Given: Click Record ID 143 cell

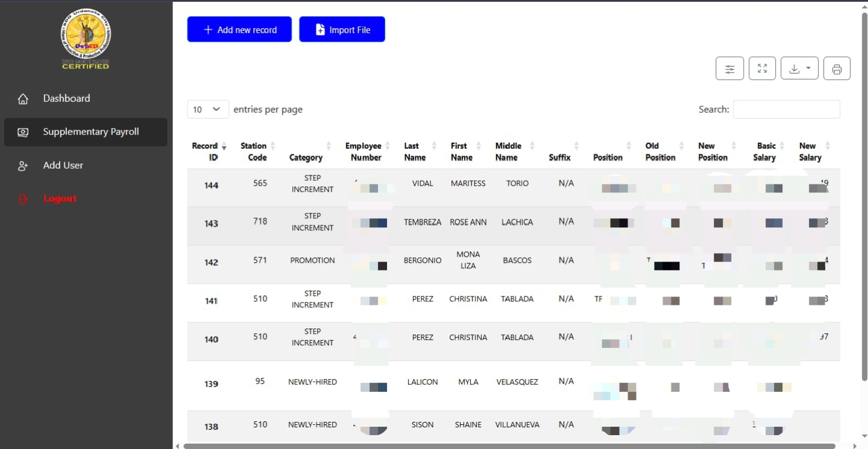Looking at the screenshot, I should pos(211,224).
